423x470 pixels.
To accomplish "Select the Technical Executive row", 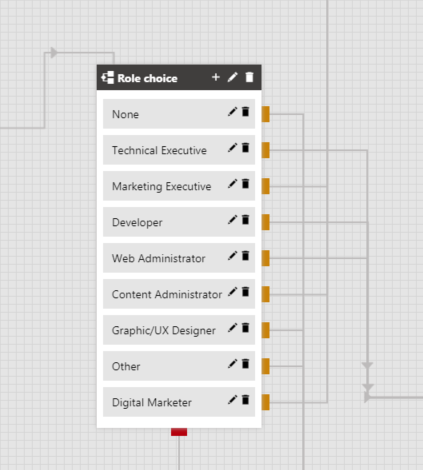I will [x=179, y=150].
